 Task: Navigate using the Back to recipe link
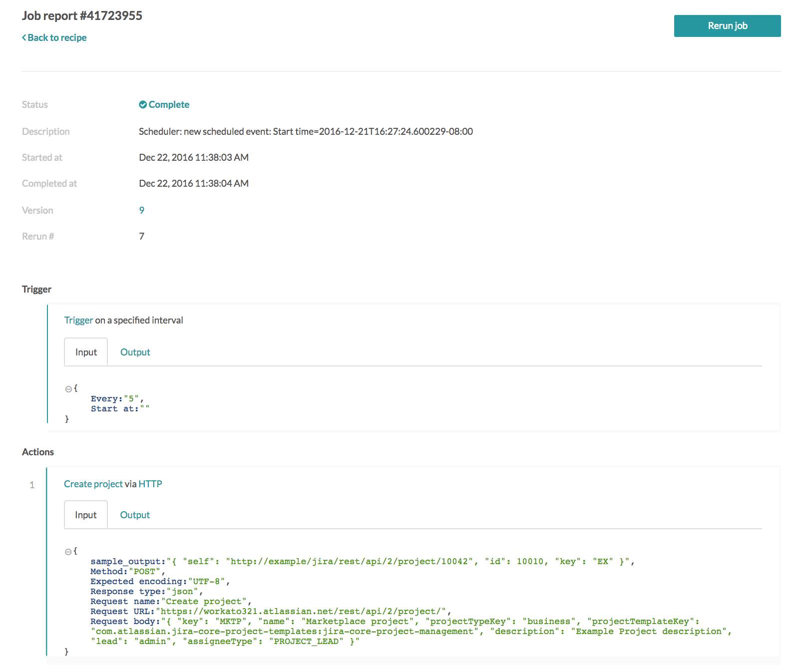(57, 37)
